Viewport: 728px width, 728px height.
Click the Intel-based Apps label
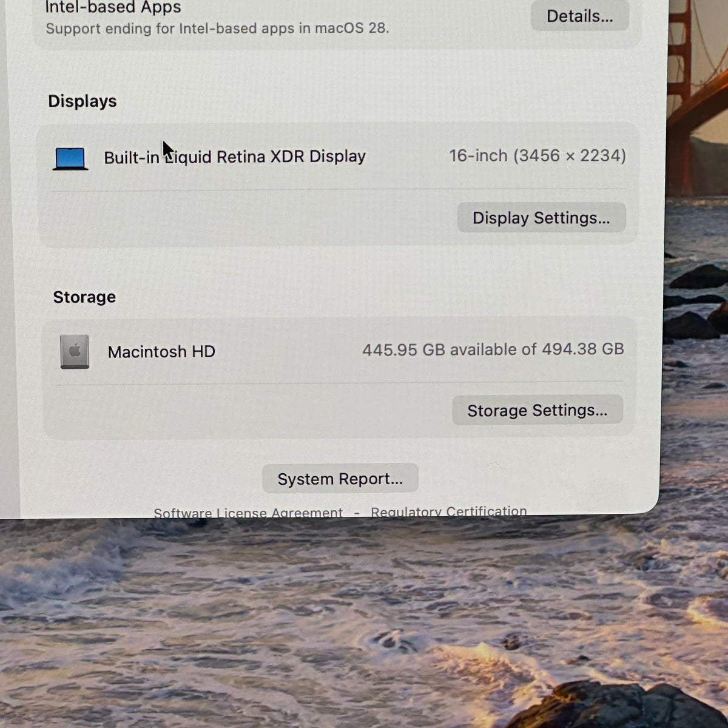pos(113,7)
